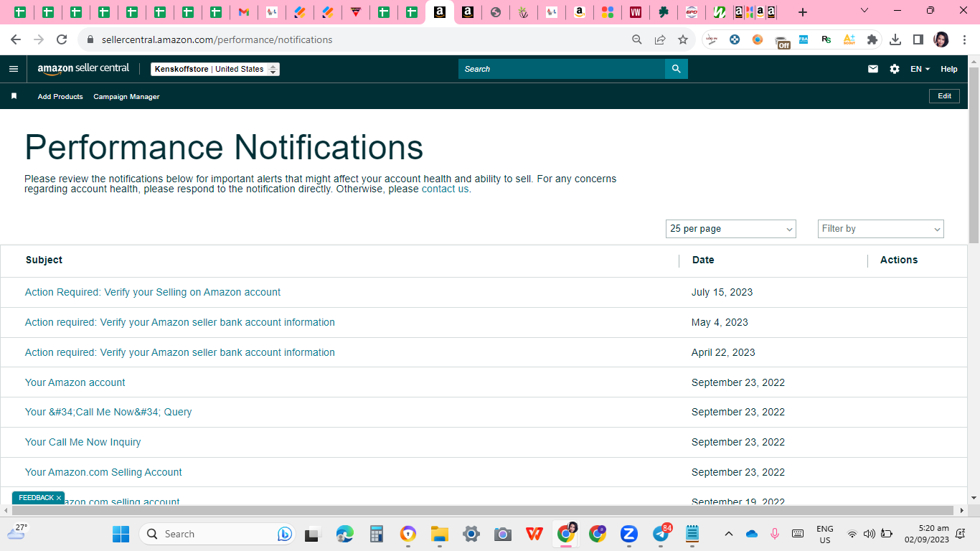Open the A+ Scout extension
This screenshot has height=551, width=980.
(x=849, y=39)
